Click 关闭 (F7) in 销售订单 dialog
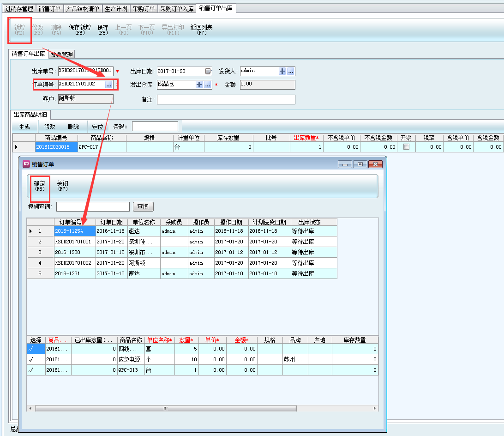Image resolution: width=504 pixels, height=436 pixels. [x=63, y=186]
